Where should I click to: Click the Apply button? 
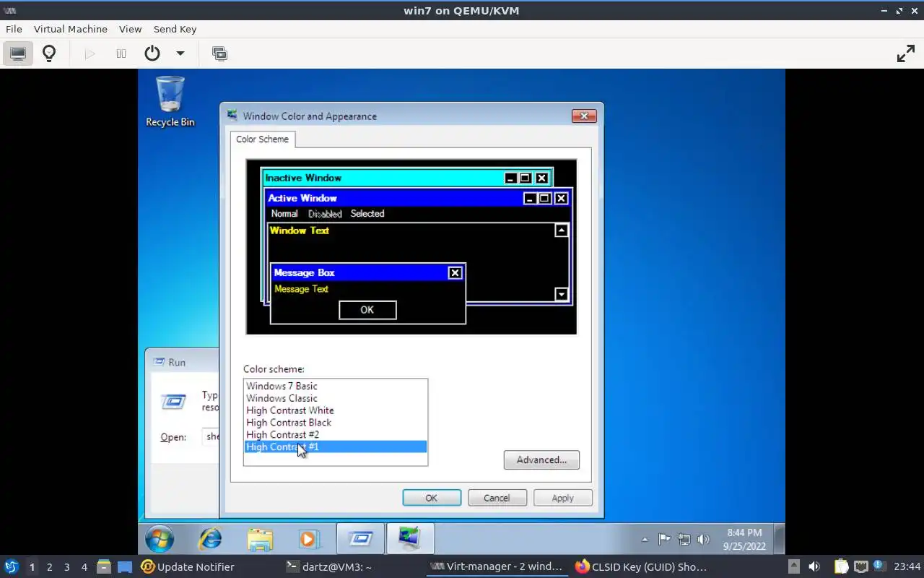coord(562,498)
